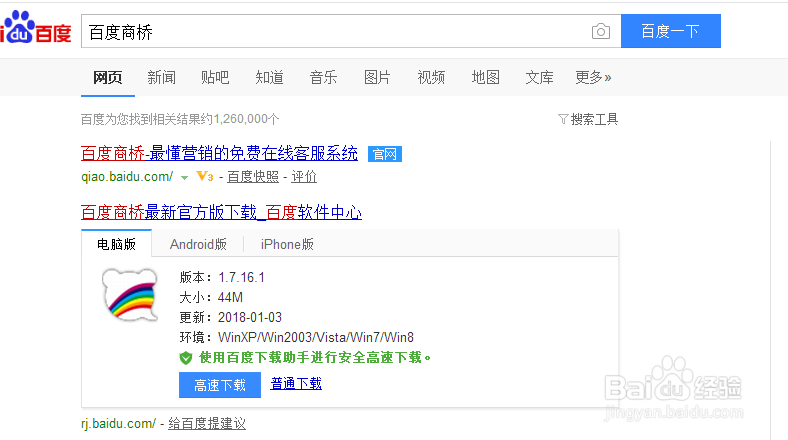Select the 网页 tab
Image resolution: width=788 pixels, height=440 pixels.
[108, 77]
